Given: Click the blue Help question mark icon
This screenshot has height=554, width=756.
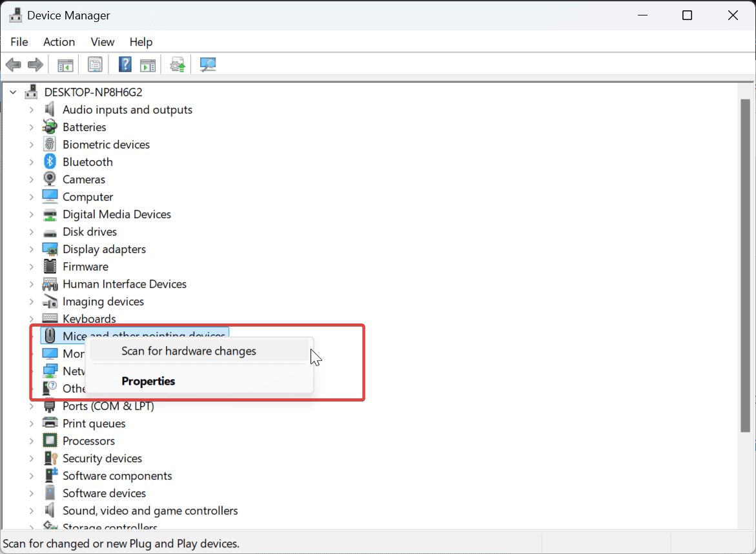Looking at the screenshot, I should coord(125,64).
